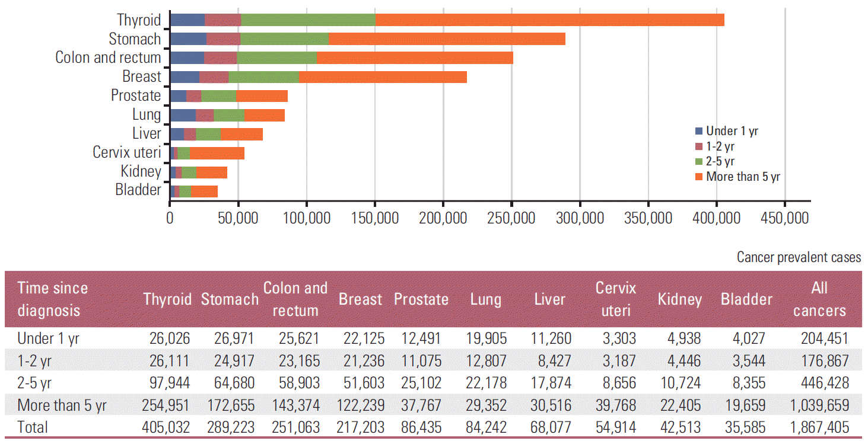
Task: Click the 'Prostate' chart axis label
Action: coord(136,96)
